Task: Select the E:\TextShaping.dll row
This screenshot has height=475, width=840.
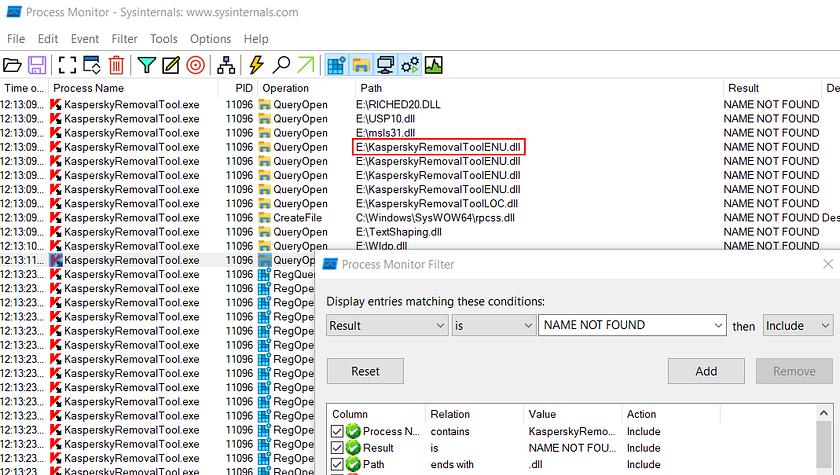Action: pos(399,232)
